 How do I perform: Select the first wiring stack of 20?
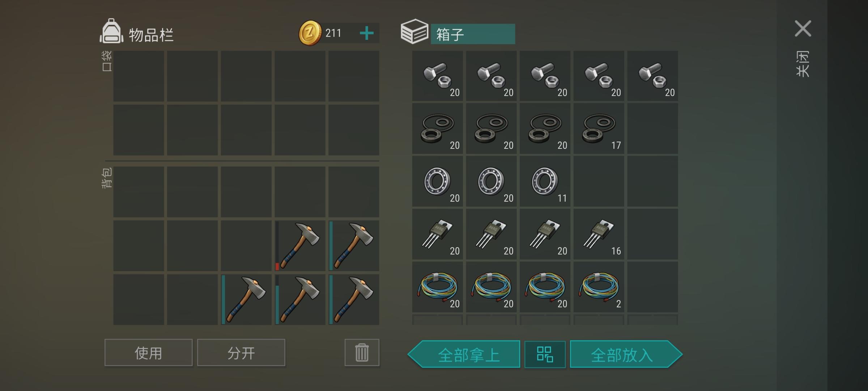click(x=437, y=287)
